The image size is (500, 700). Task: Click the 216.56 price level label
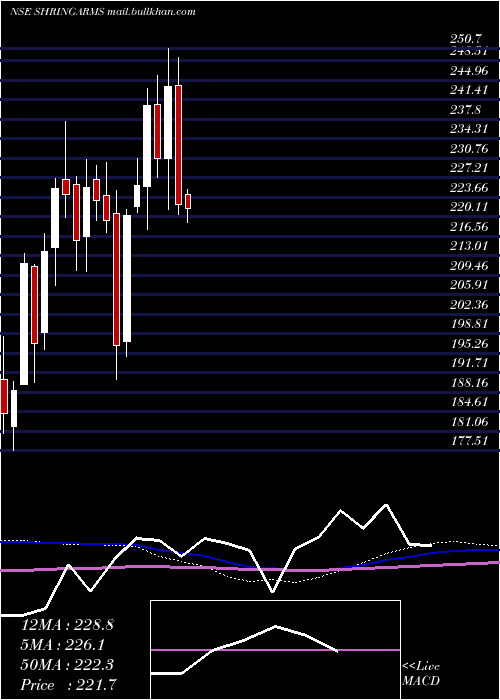[470, 227]
